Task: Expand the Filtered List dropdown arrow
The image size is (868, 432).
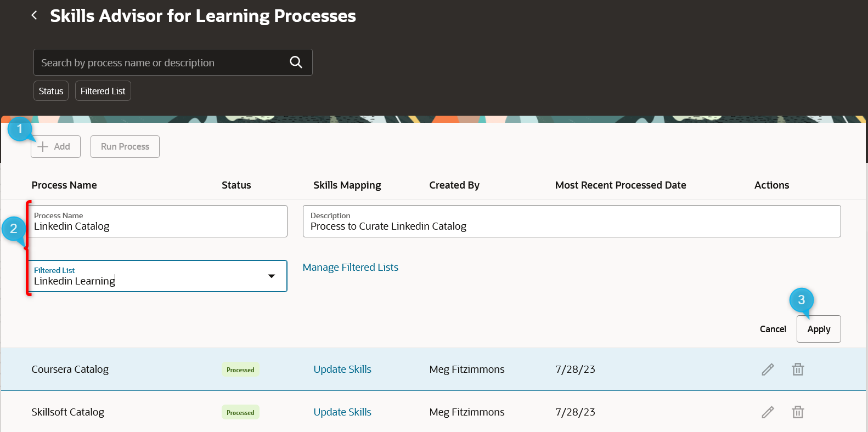Action: click(x=272, y=276)
